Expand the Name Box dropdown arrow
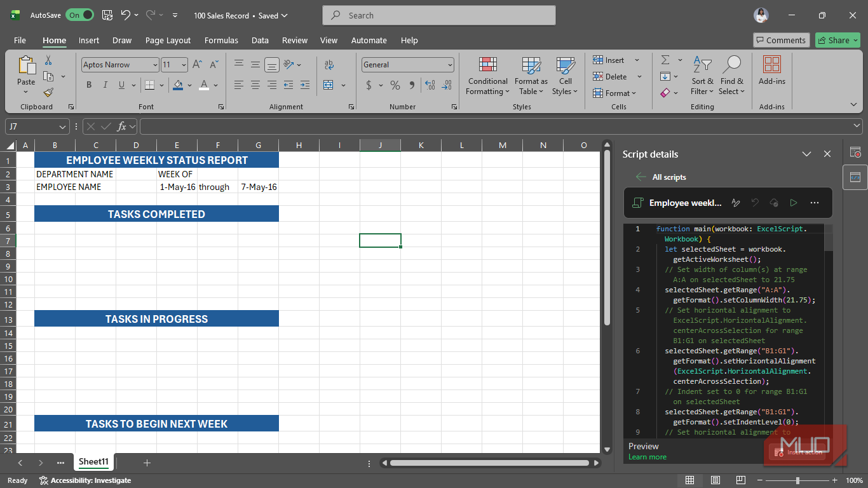The image size is (868, 488). point(62,126)
